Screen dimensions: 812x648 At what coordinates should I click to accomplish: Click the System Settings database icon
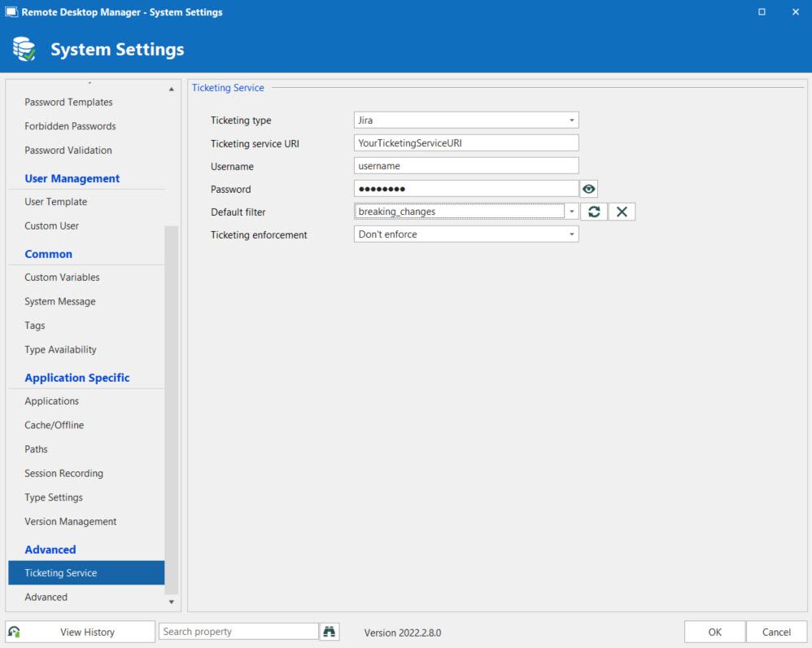[x=24, y=50]
